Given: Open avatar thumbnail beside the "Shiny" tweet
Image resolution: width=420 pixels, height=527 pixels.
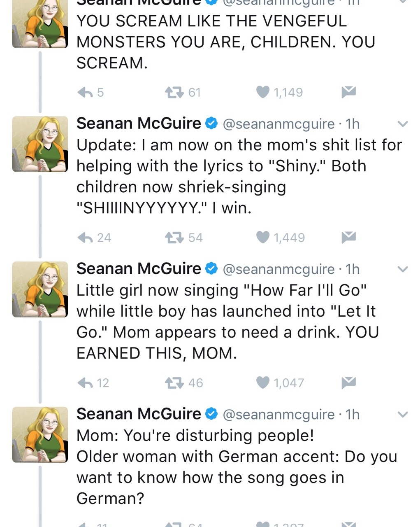Looking at the screenshot, I should point(40,144).
